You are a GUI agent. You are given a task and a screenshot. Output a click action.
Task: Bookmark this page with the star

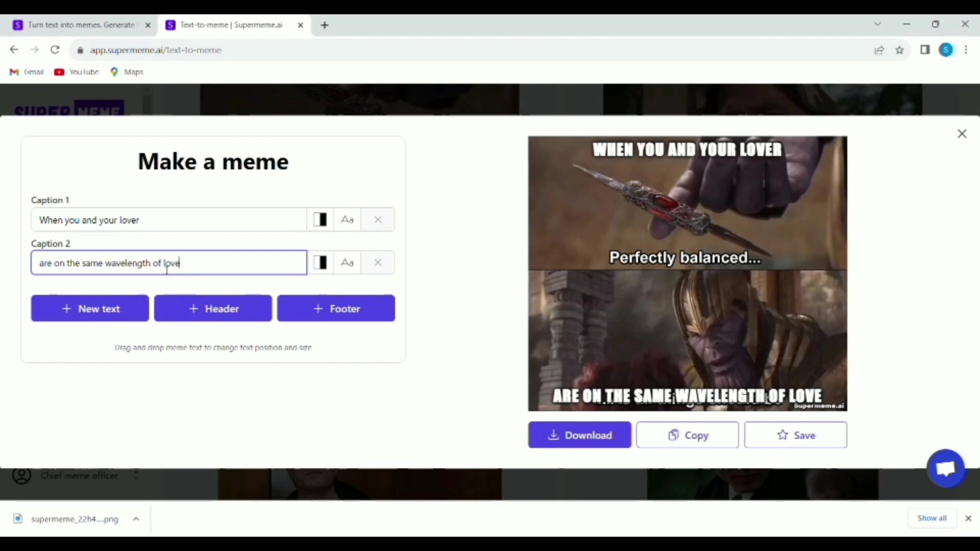(x=899, y=50)
